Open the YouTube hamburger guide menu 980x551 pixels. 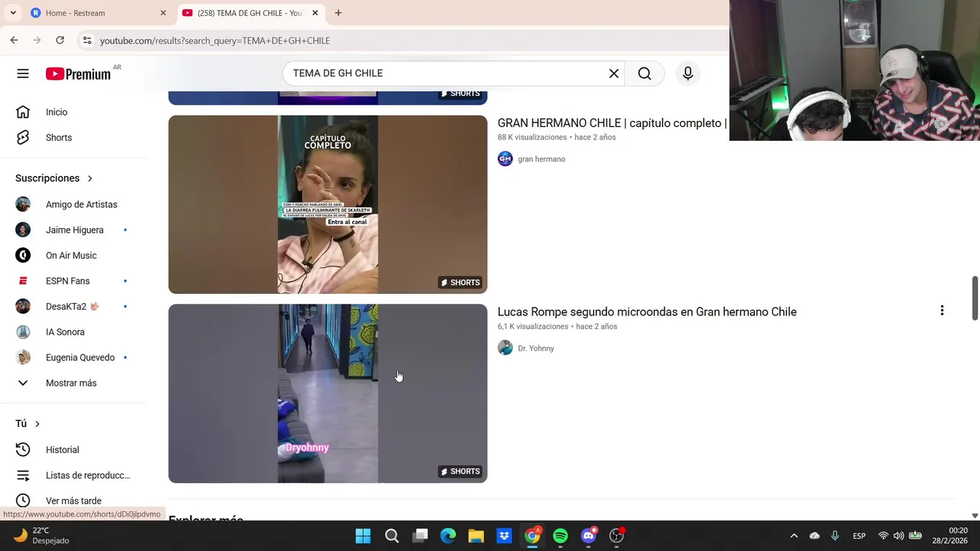(x=23, y=73)
